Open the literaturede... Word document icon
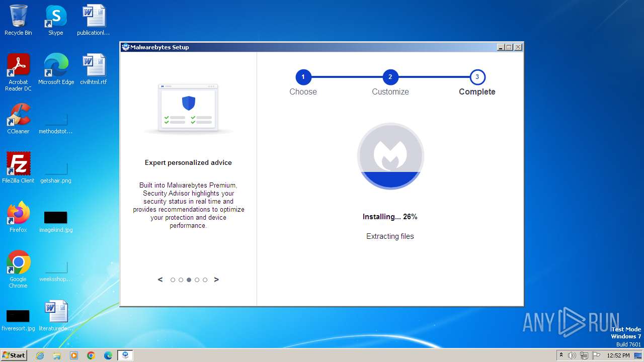 56,316
